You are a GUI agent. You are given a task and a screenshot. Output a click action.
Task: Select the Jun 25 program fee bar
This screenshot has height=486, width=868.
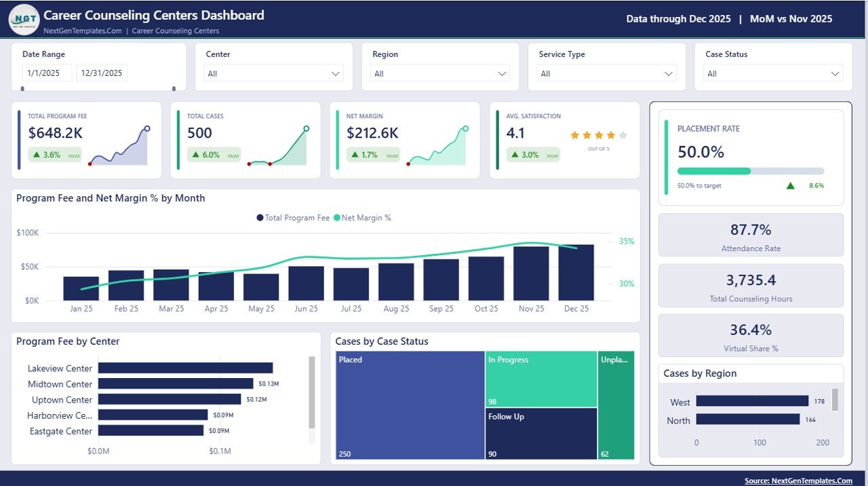pos(306,283)
